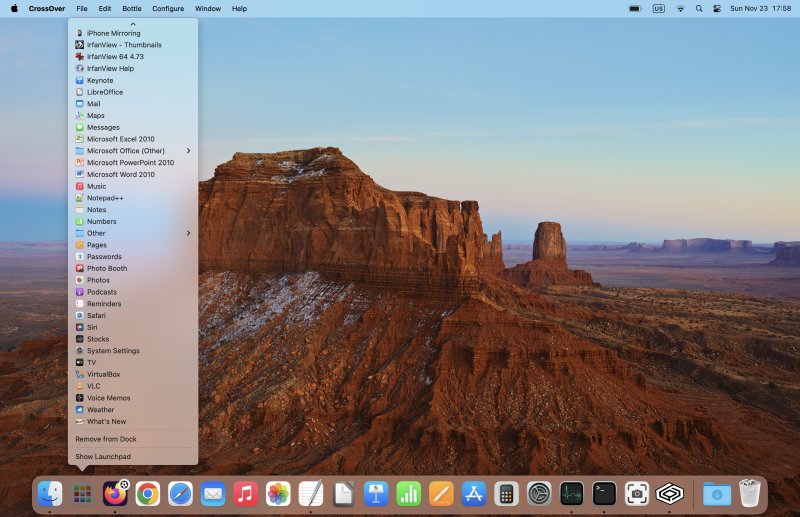Select Show Launchpad

click(103, 456)
